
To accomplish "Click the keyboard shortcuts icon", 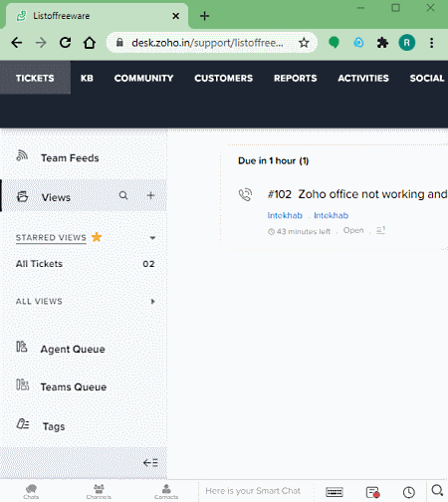I will pyautogui.click(x=335, y=492).
